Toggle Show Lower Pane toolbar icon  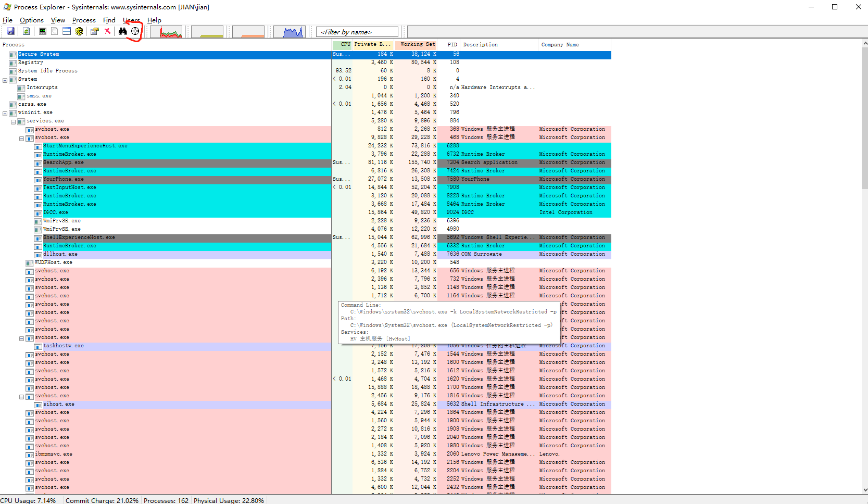(67, 31)
